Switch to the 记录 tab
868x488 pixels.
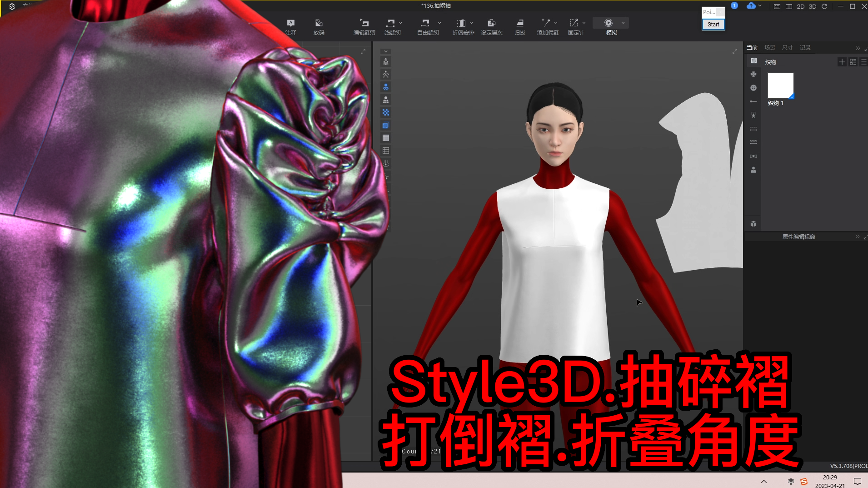tap(805, 48)
